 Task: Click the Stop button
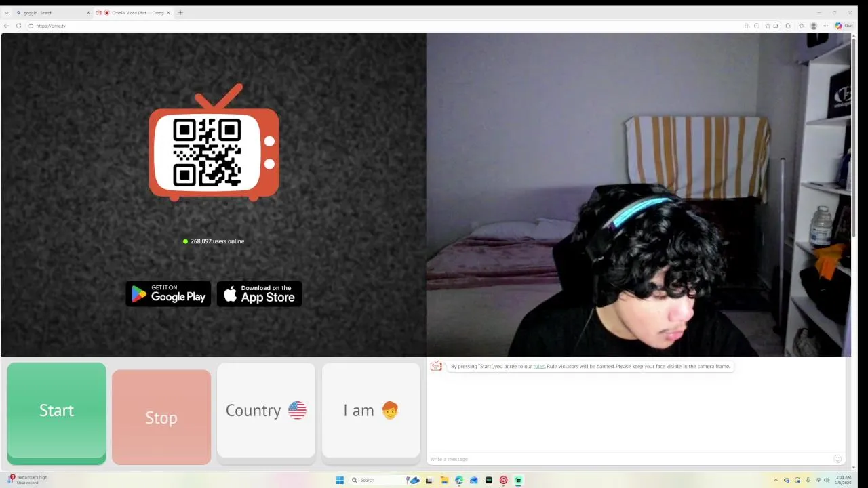pyautogui.click(x=161, y=418)
